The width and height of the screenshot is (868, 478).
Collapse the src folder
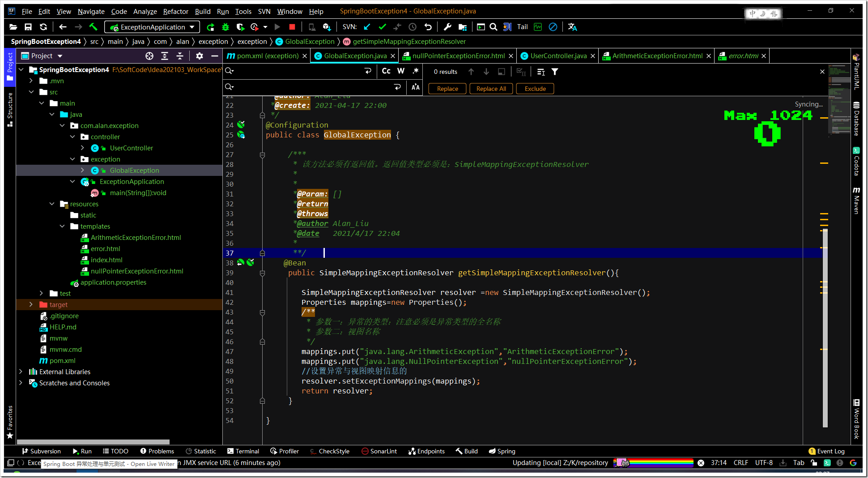(31, 92)
